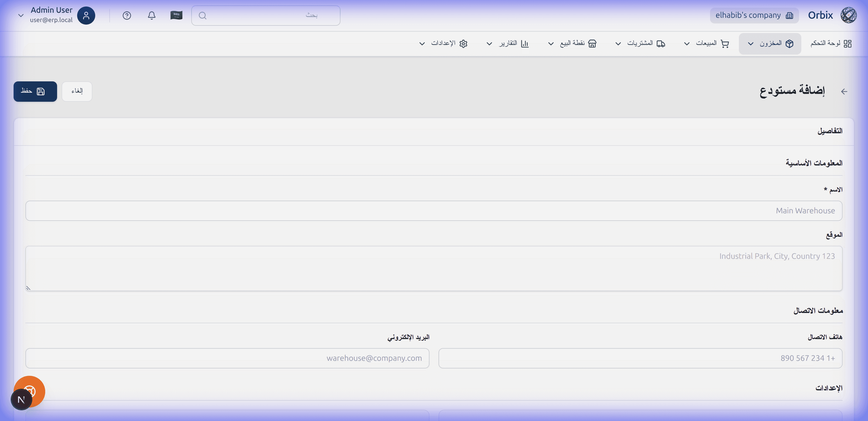Focus the Main Warehouse name field
This screenshot has height=421, width=868.
pyautogui.click(x=434, y=211)
